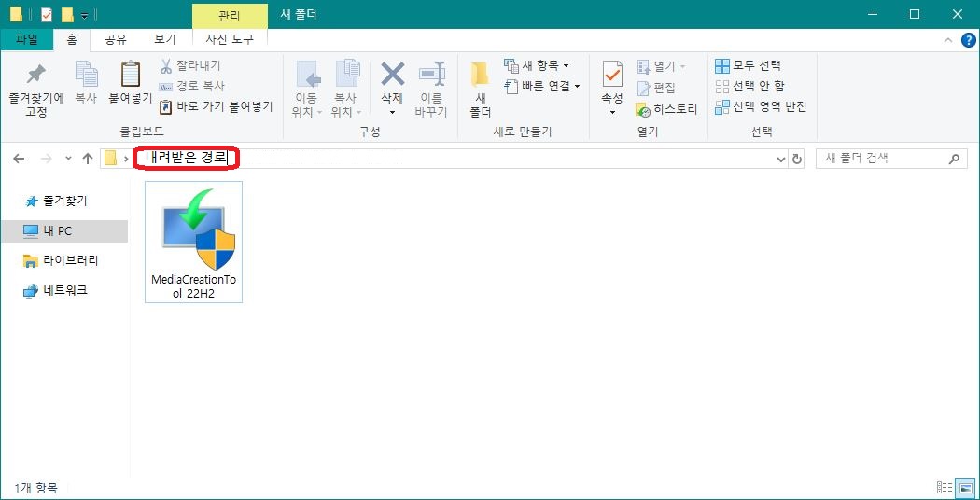The image size is (980, 500).
Task: Click the 속성 properties icon
Action: [x=612, y=74]
